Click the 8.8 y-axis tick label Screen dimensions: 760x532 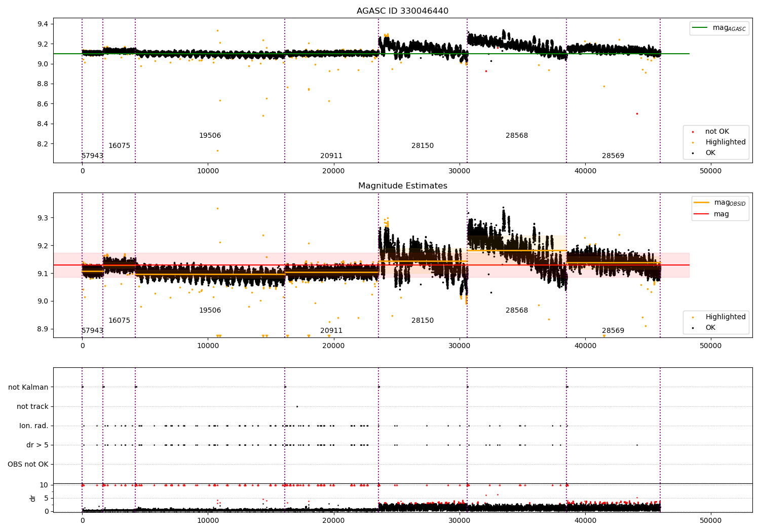[x=43, y=84]
